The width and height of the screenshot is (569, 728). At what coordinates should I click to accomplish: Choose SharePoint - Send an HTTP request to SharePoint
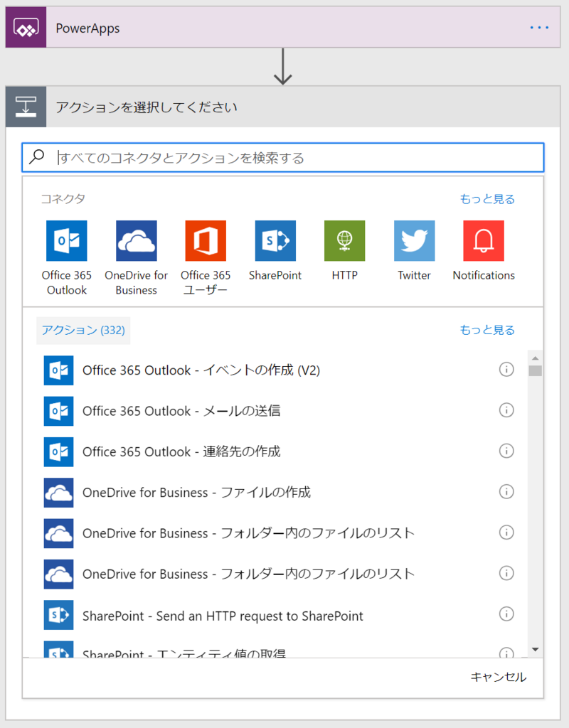point(223,616)
